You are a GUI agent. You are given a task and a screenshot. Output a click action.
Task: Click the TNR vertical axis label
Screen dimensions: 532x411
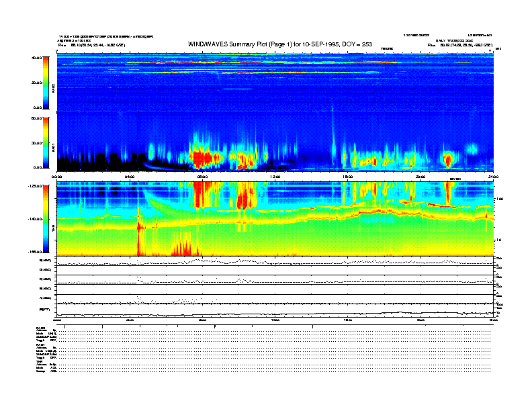click(53, 228)
